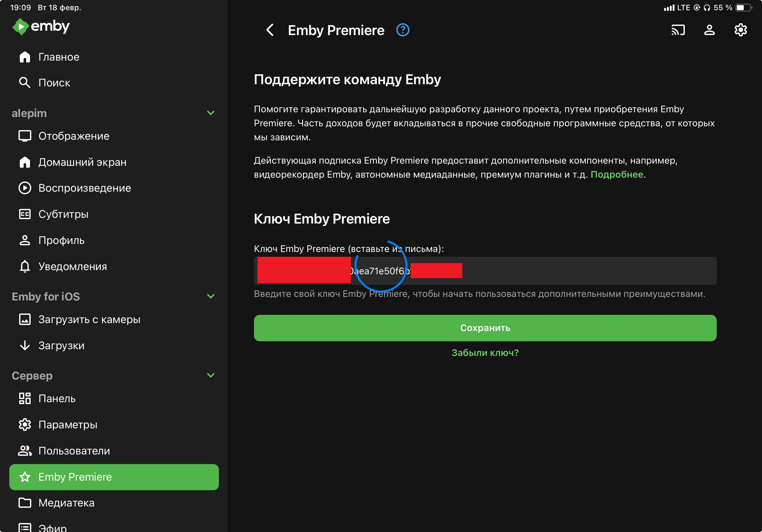Open Воспроизведение settings

coord(84,188)
